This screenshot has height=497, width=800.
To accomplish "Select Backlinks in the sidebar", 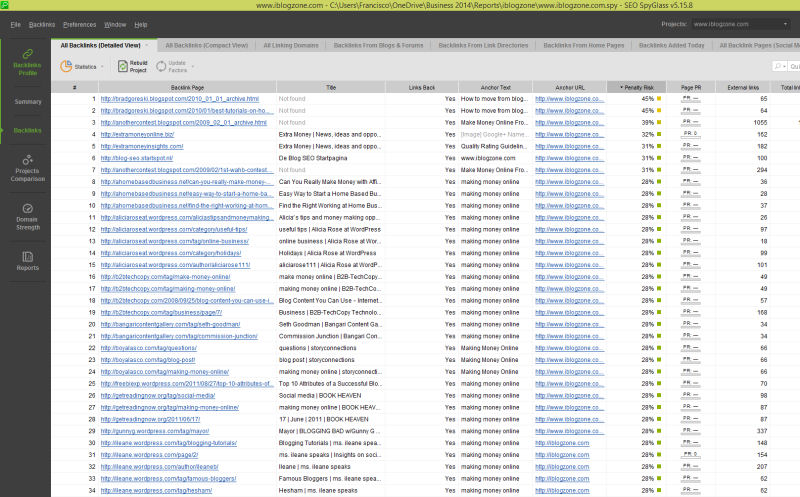I will coord(27,131).
